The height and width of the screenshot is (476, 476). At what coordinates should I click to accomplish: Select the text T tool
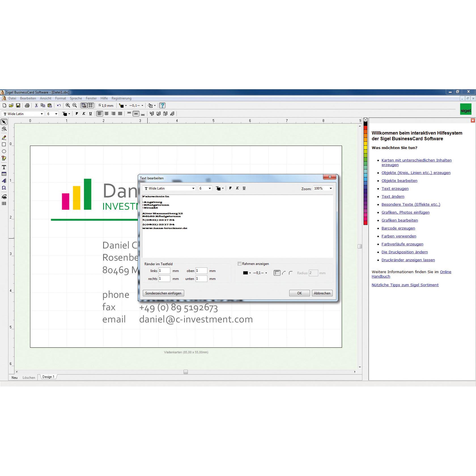pos(4,167)
